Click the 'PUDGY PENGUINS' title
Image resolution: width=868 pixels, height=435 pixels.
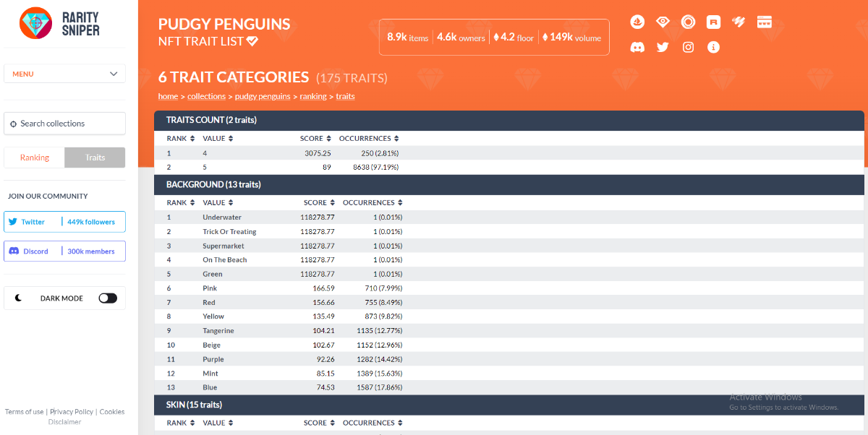[x=224, y=24]
